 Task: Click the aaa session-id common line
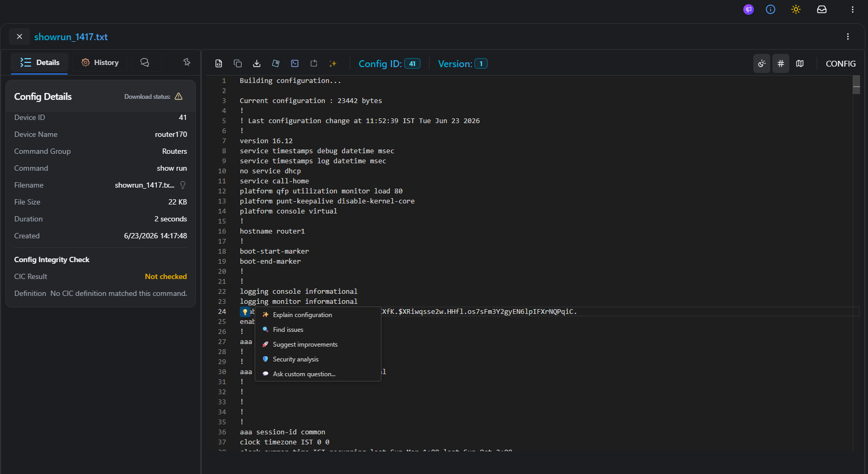point(283,432)
